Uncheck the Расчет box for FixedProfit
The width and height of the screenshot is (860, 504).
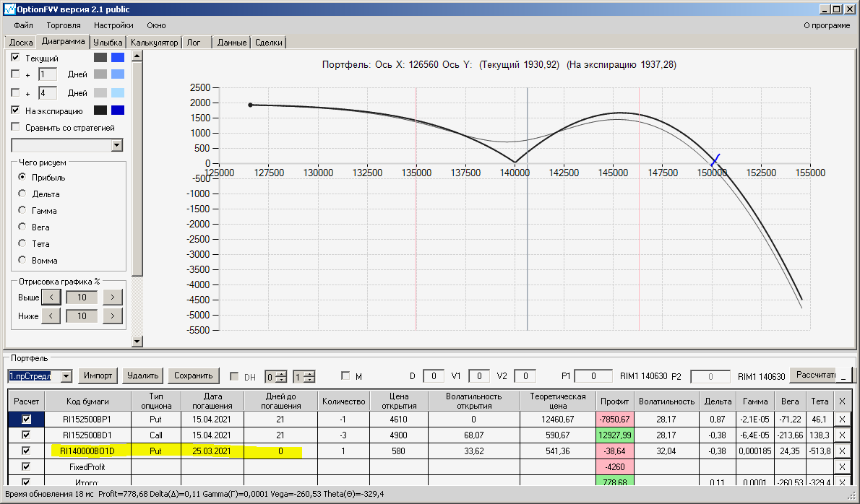[x=26, y=466]
